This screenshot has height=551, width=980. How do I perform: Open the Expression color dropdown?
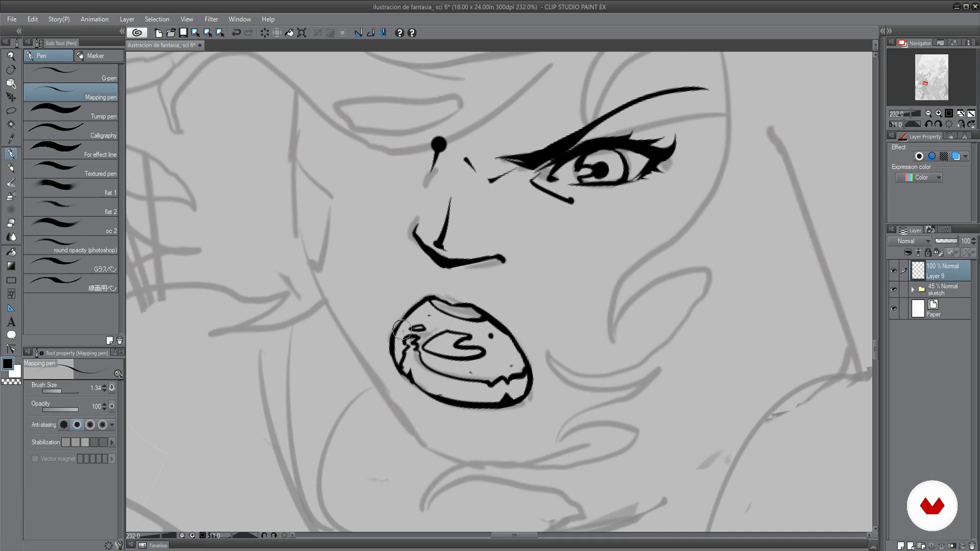[x=919, y=178]
